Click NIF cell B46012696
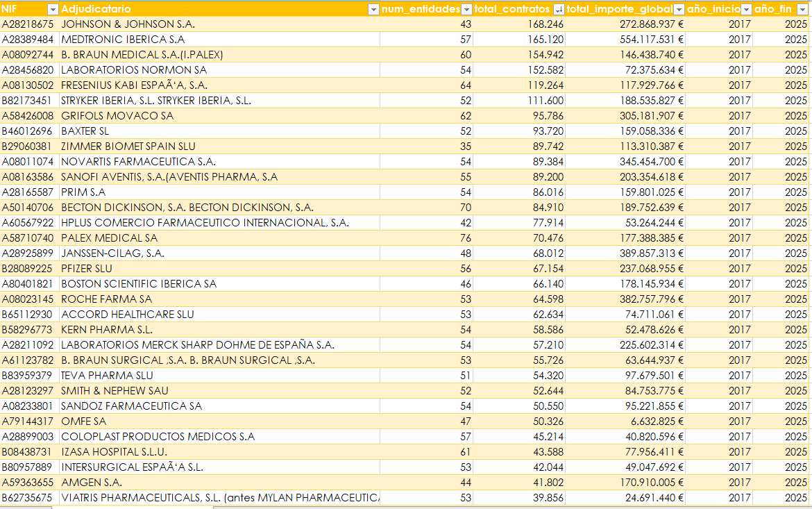This screenshot has height=509, width=812. pyautogui.click(x=30, y=131)
